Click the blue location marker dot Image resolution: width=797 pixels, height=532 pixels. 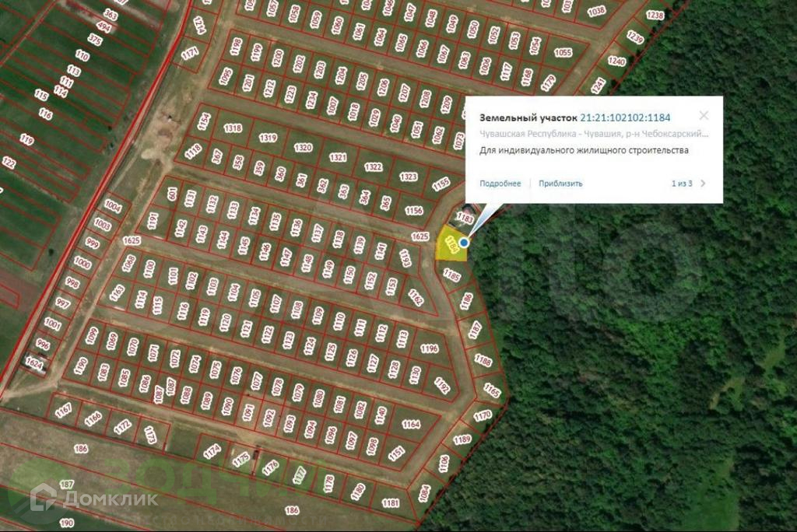tap(464, 243)
